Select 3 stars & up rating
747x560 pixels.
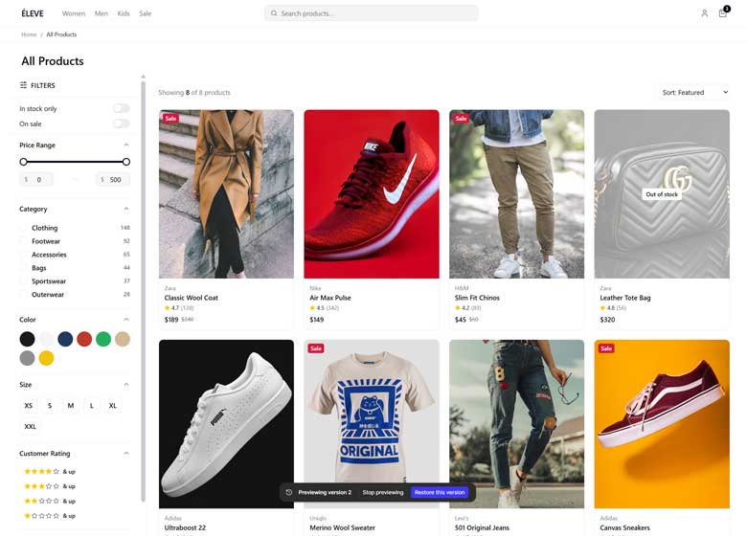[50, 486]
